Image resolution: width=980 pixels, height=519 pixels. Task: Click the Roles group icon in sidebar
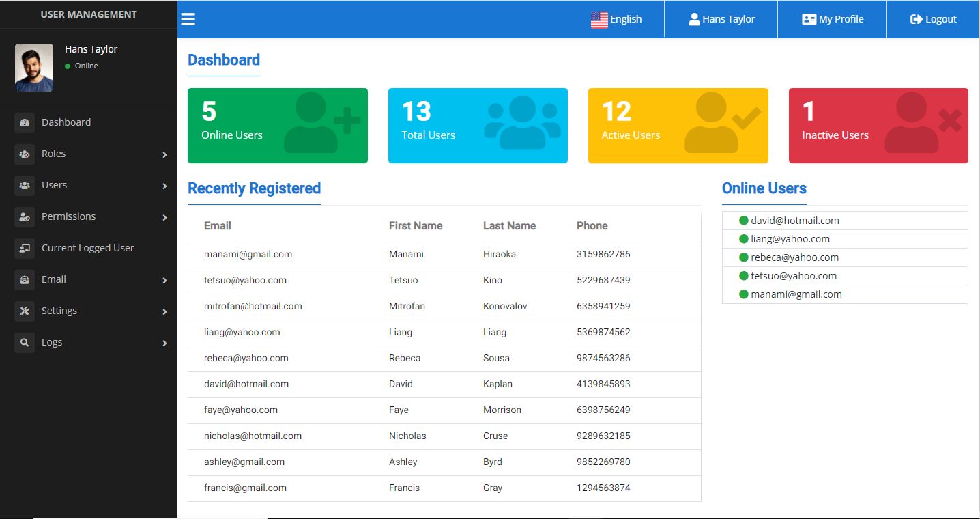25,154
